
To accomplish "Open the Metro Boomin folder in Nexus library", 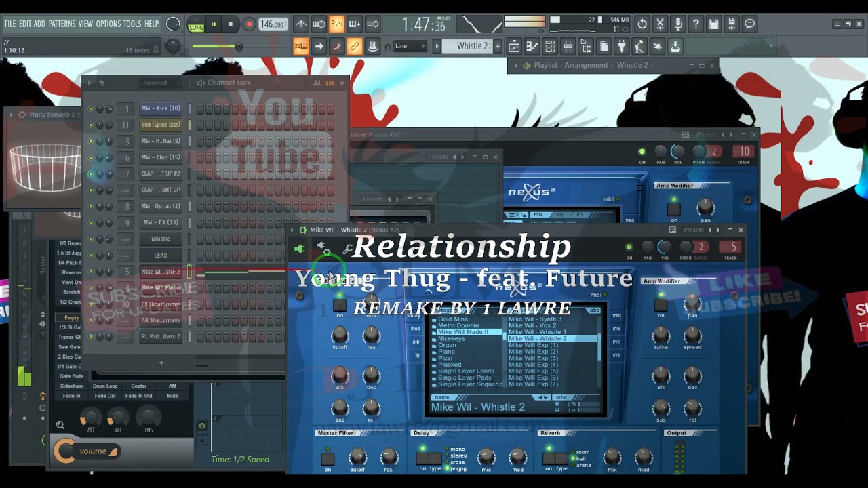I will tap(458, 325).
